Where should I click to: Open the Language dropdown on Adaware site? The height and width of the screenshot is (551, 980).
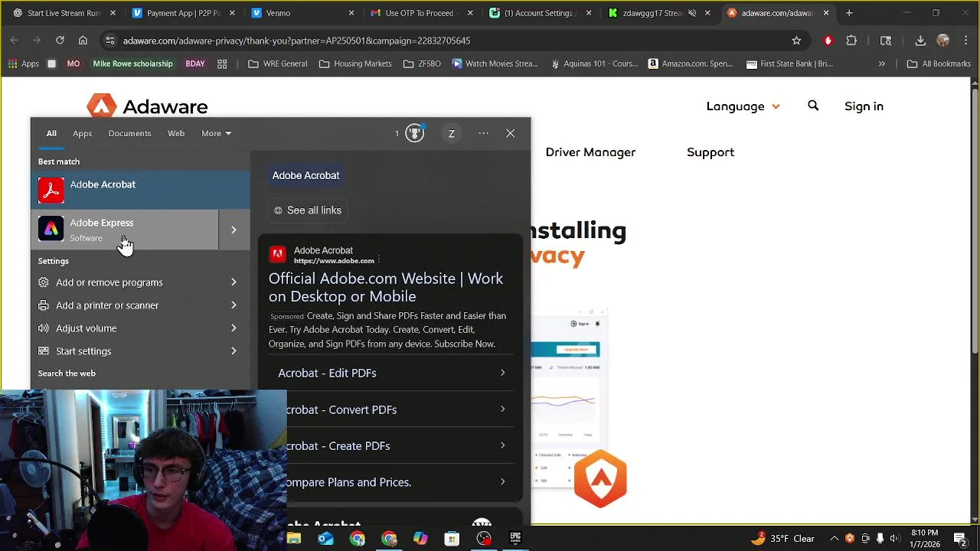[x=743, y=106]
